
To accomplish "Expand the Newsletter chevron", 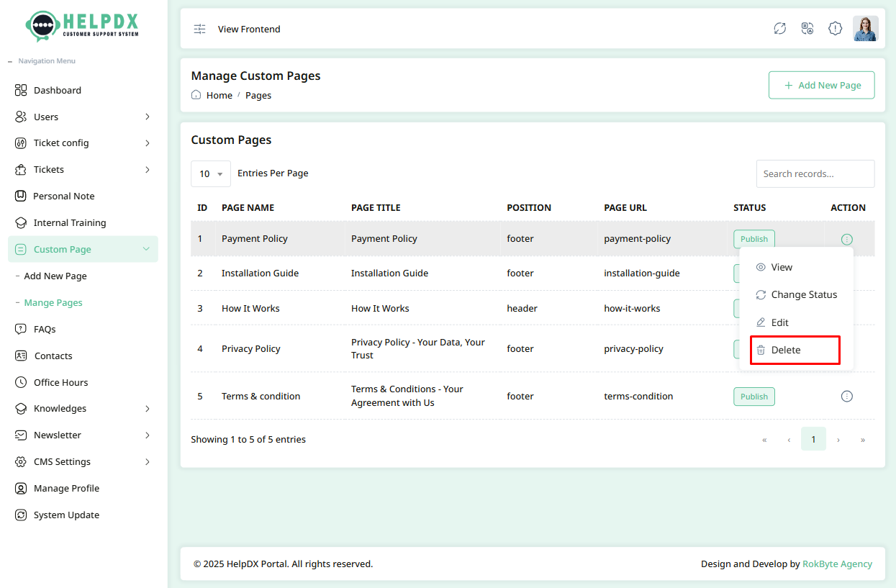I will (147, 435).
